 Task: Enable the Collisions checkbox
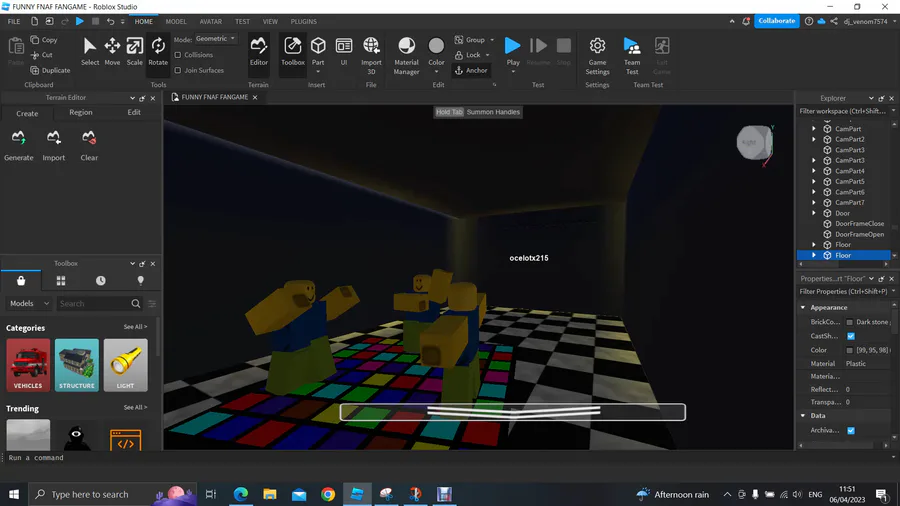178,55
